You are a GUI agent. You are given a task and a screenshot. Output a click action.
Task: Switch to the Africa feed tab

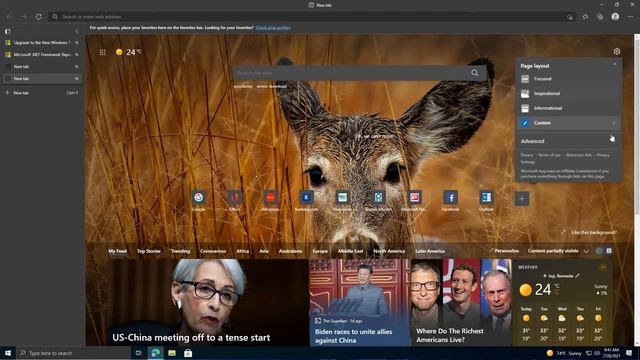tap(242, 251)
